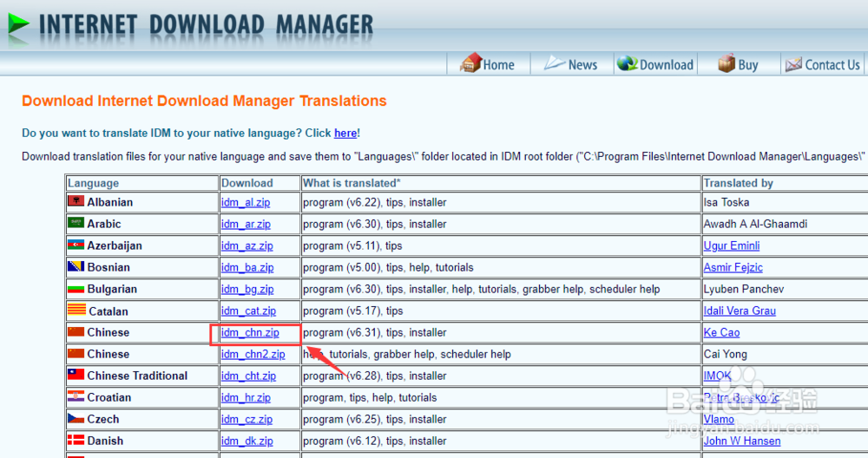Click the 'here' translation link

coord(345,134)
